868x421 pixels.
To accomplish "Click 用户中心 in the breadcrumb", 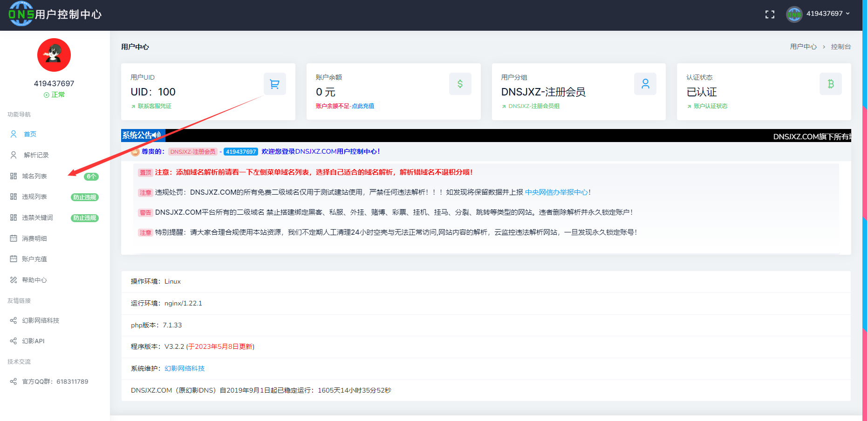I will (x=803, y=47).
